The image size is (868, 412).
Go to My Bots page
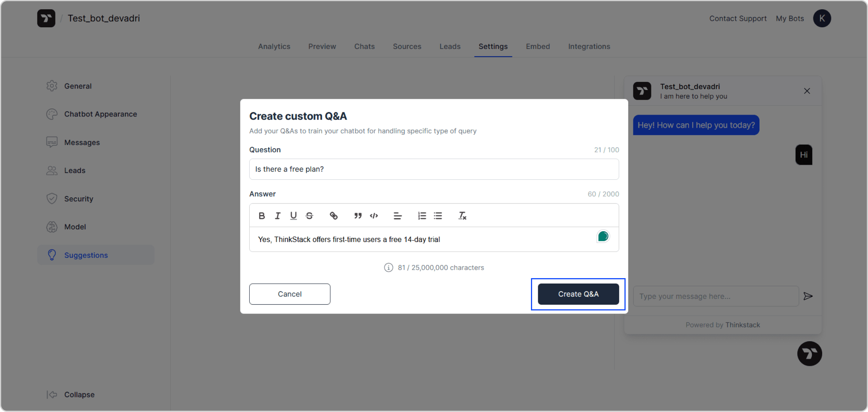(x=790, y=18)
